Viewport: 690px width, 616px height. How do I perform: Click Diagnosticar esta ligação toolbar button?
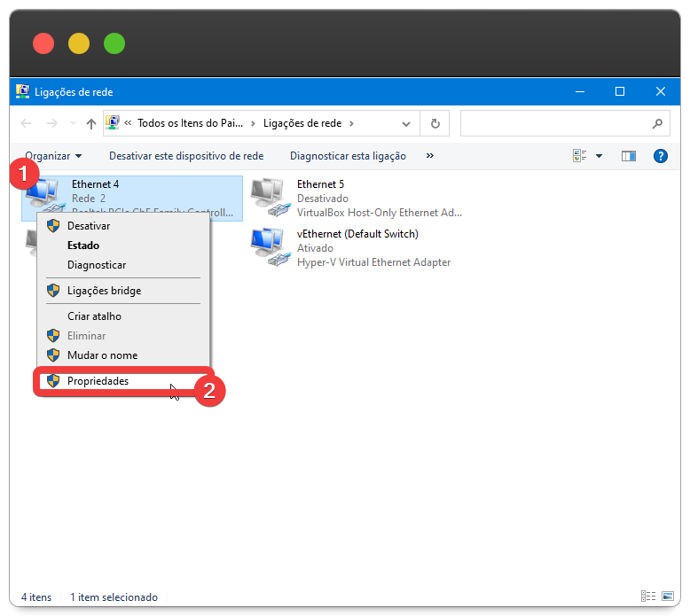[348, 156]
